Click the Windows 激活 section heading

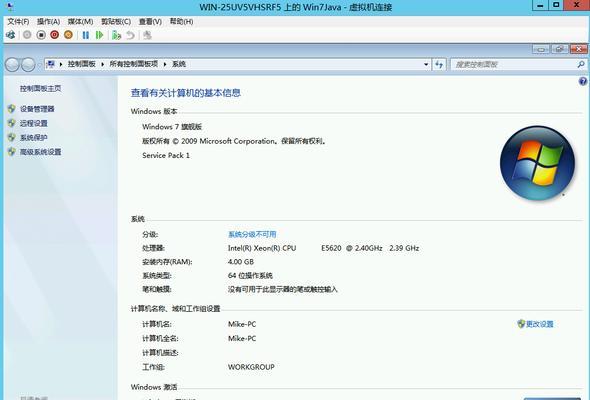click(x=154, y=387)
